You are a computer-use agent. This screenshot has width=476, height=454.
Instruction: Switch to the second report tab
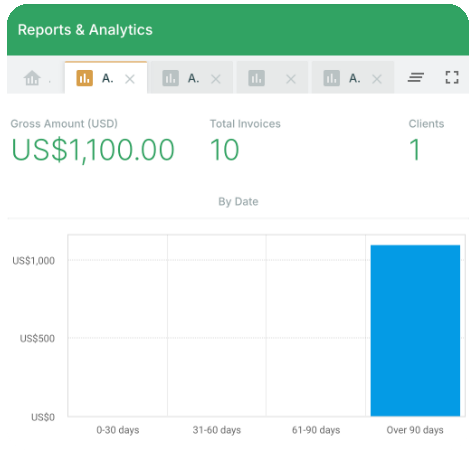[193, 78]
